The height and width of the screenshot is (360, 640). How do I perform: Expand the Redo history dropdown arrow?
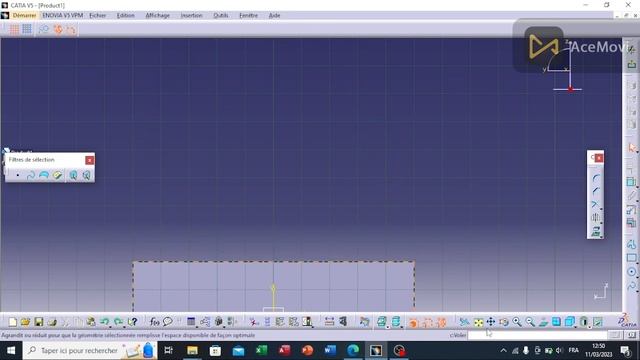124,327
